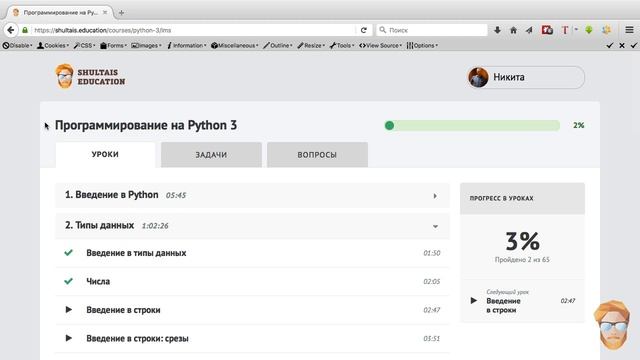Screen dimensions: 640x360
Task: Expand section 1. Введение в Python
Action: (x=252, y=195)
